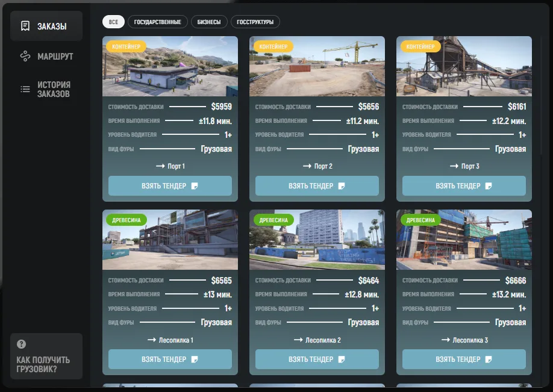
Task: Click the Порт 1 destination label
Action: pyautogui.click(x=176, y=166)
